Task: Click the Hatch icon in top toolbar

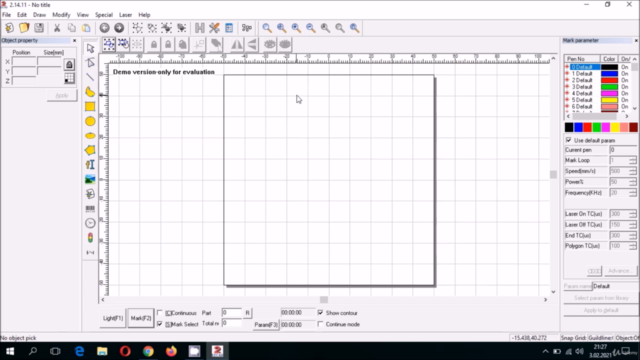Action: click(200, 28)
